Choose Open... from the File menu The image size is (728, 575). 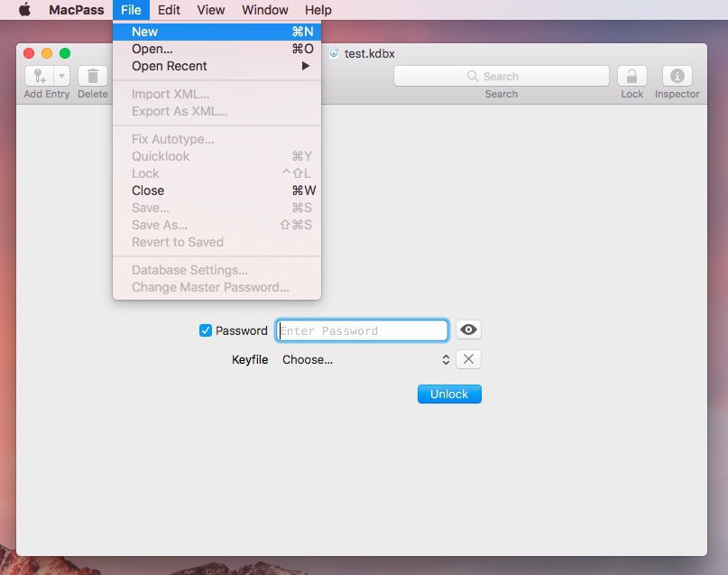coord(217,49)
